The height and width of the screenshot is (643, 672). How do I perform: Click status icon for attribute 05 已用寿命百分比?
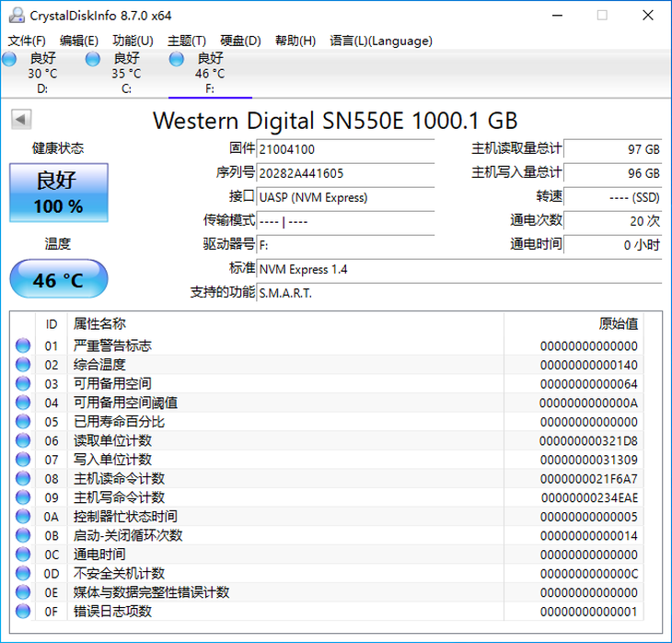[x=23, y=422]
